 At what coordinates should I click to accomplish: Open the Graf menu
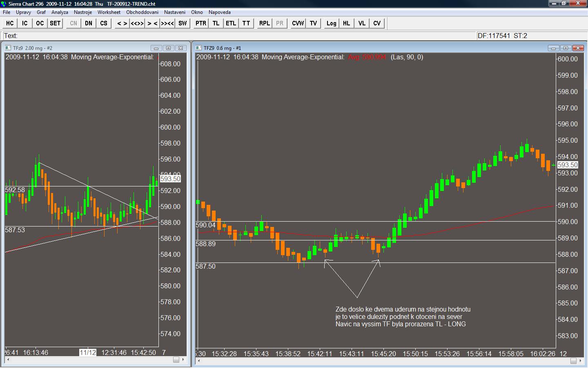41,12
